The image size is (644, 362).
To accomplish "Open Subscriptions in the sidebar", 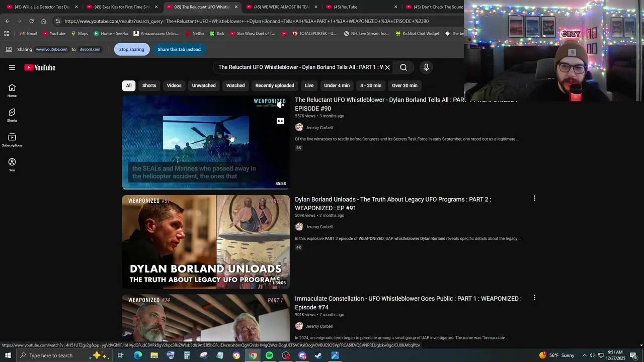I will (12, 140).
